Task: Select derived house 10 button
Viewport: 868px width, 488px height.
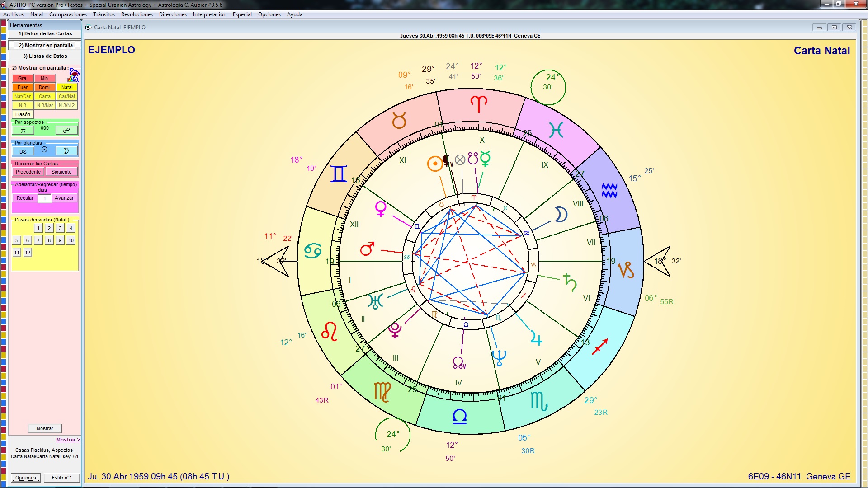Action: pos(71,240)
